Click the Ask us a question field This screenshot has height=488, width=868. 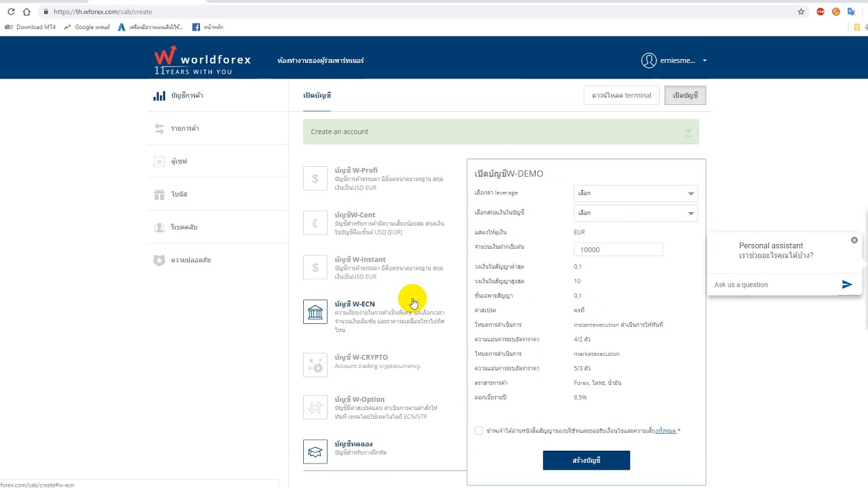pyautogui.click(x=773, y=285)
